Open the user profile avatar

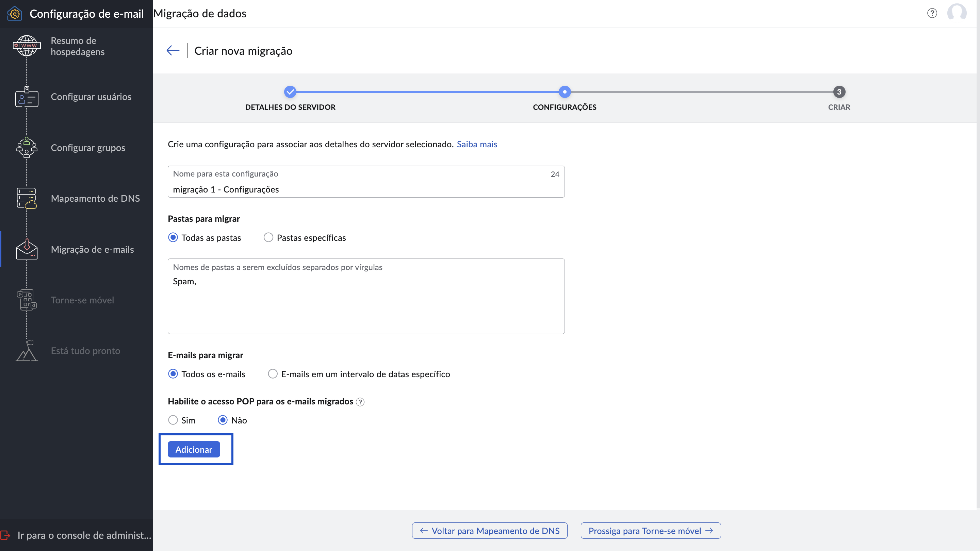(957, 13)
